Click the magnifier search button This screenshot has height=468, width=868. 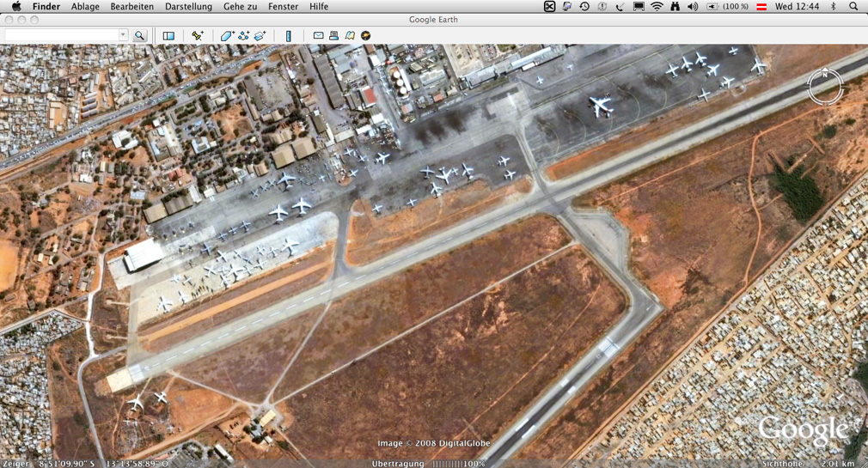pos(139,36)
